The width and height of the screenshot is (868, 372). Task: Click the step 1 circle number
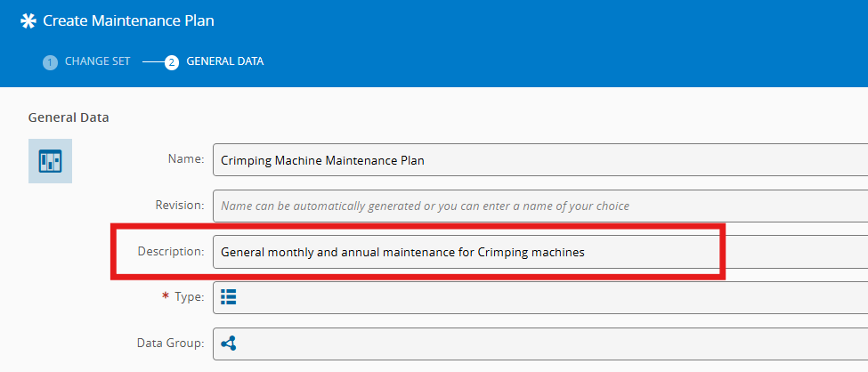tap(50, 62)
